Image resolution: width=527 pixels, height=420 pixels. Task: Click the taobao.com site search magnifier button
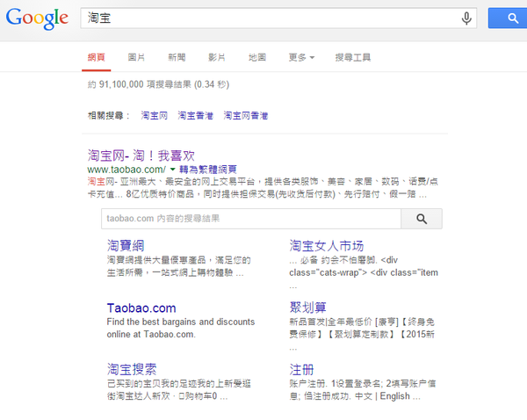(x=422, y=219)
